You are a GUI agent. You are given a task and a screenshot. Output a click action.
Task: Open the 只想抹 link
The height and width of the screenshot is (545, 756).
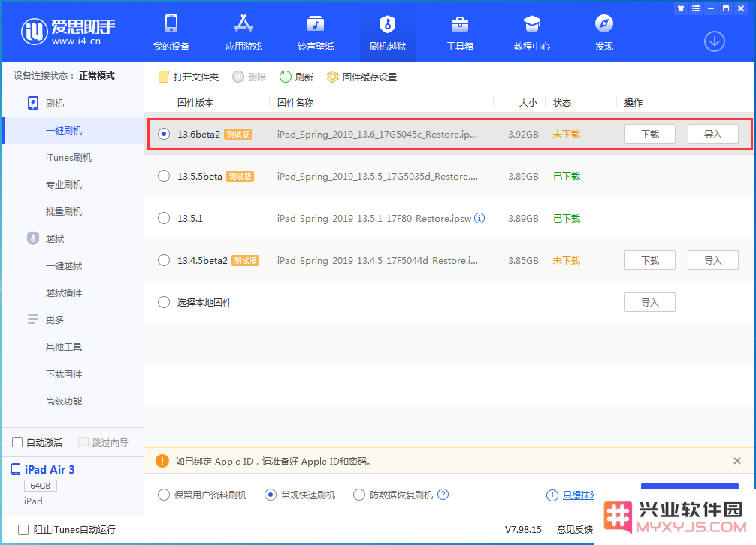tap(578, 495)
